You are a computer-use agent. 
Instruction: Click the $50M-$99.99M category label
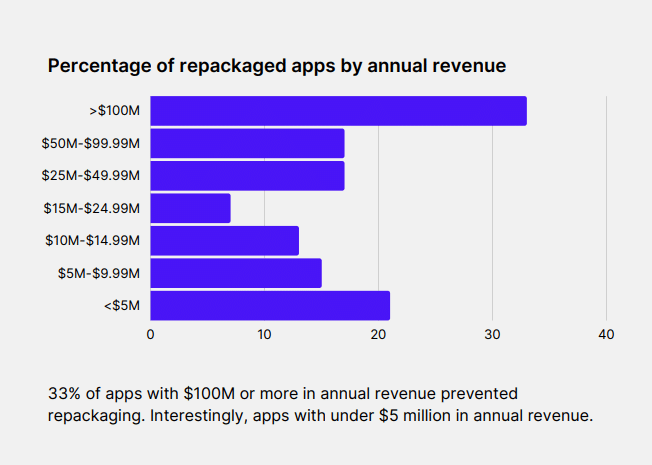pyautogui.click(x=91, y=143)
